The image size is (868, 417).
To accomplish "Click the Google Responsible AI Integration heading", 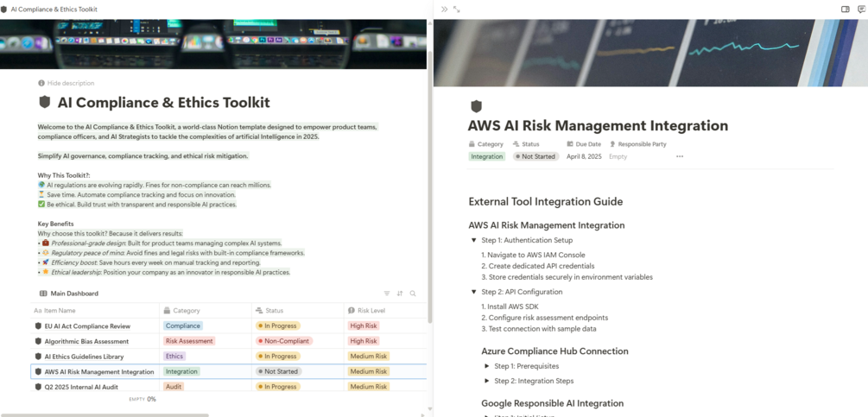I will 553,403.
